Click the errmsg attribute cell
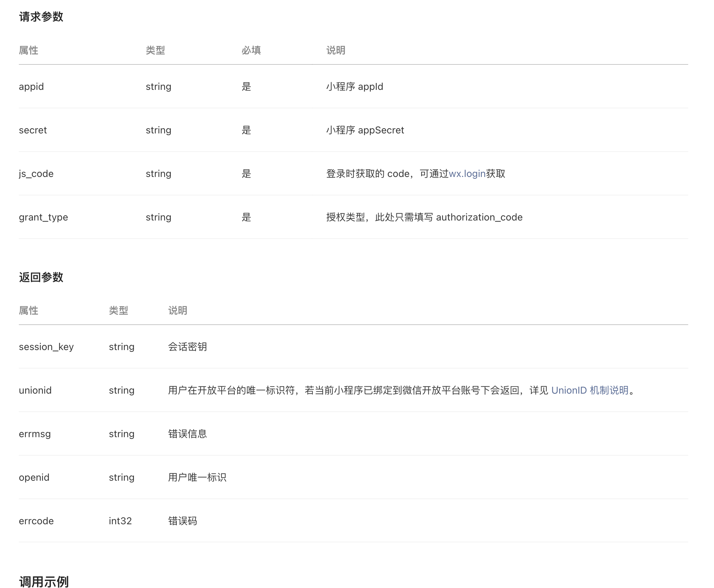Image resolution: width=714 pixels, height=588 pixels. [35, 434]
